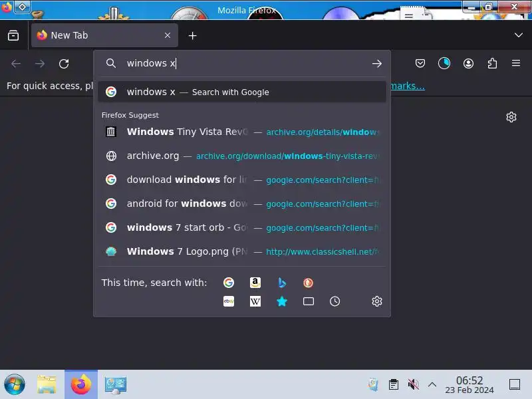The height and width of the screenshot is (399, 532).
Task: Click the import bookmarks link
Action: click(408, 86)
